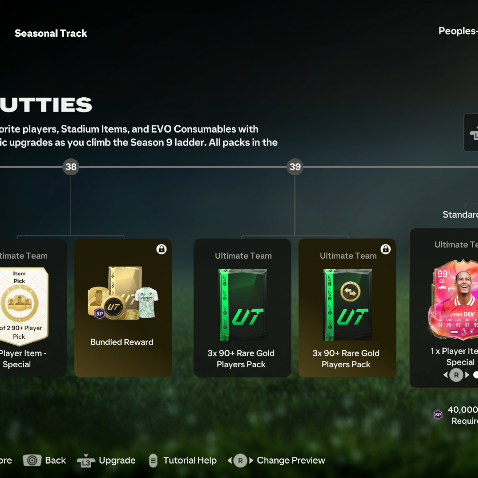Click the Tutorial Help menu button icon
478x478 pixels.
153,461
